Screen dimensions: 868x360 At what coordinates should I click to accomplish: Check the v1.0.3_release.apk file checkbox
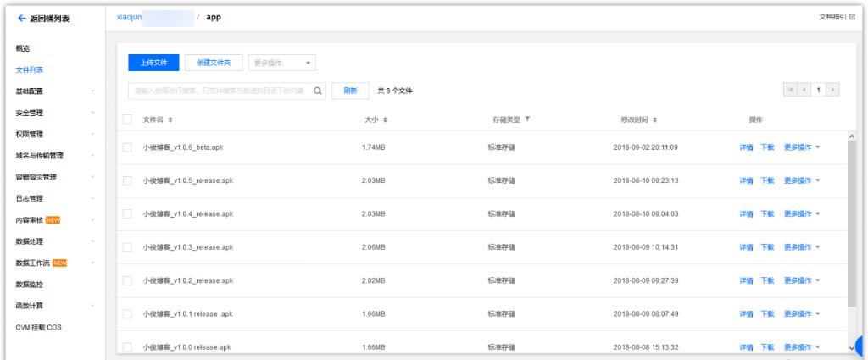pyautogui.click(x=127, y=247)
